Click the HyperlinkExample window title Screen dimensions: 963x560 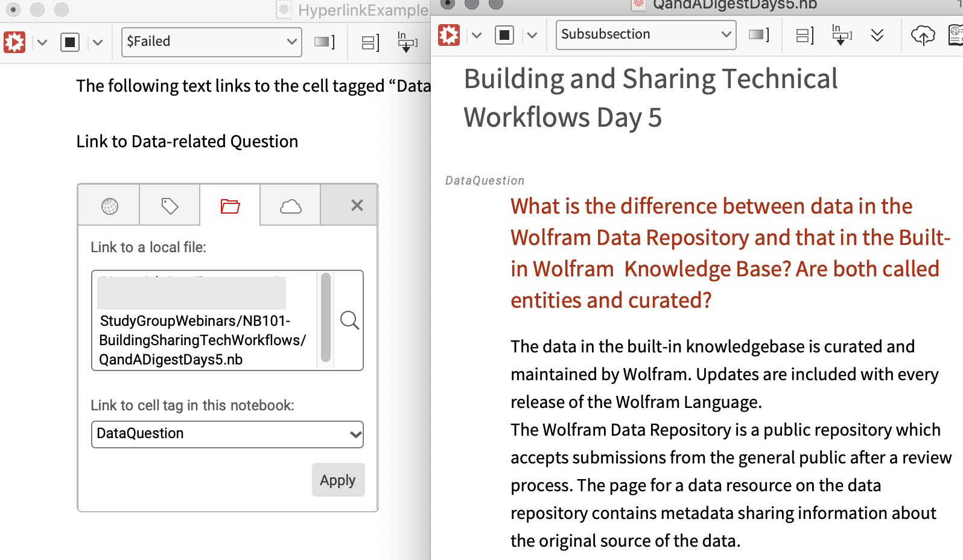tap(363, 10)
